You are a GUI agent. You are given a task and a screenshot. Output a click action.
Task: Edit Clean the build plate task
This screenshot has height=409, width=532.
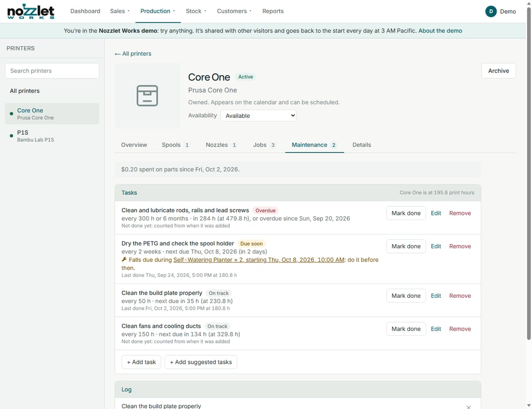(x=436, y=296)
